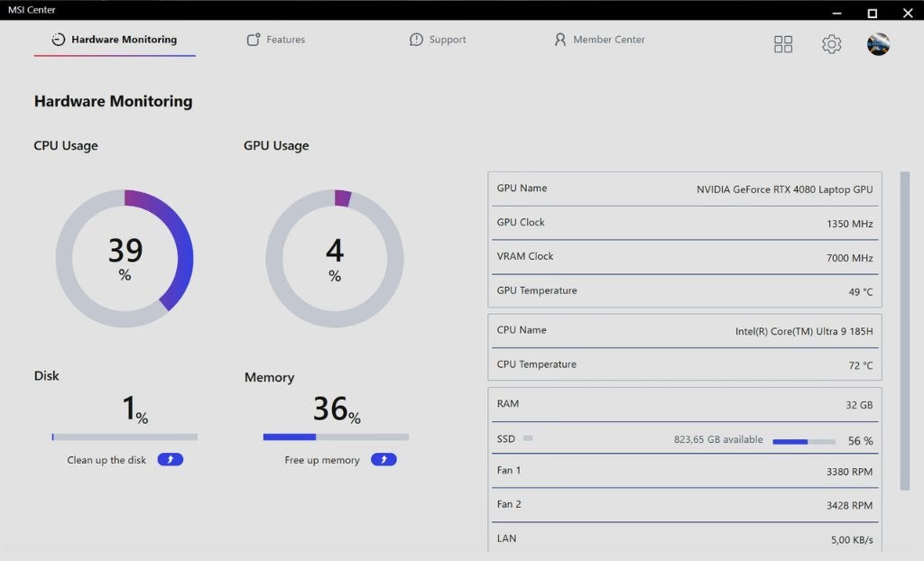Click the RAM "32 GB" value
This screenshot has width=924, height=561.
(x=859, y=406)
